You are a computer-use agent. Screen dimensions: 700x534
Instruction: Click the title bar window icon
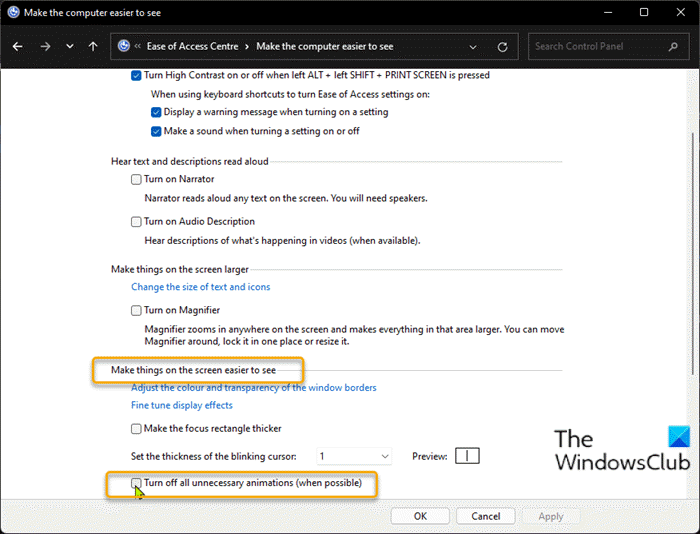[13, 12]
